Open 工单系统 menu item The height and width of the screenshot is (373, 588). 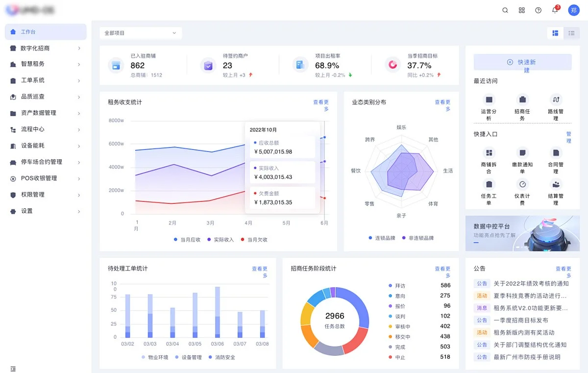tap(46, 80)
